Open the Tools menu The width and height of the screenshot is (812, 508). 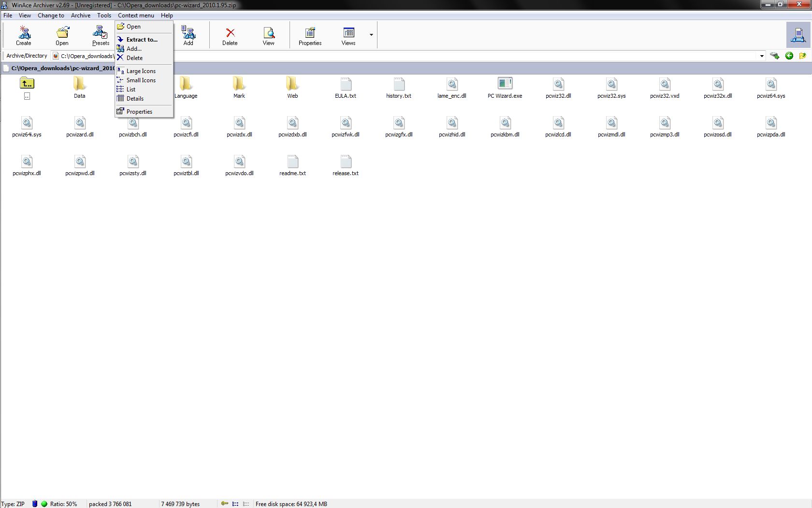[104, 15]
